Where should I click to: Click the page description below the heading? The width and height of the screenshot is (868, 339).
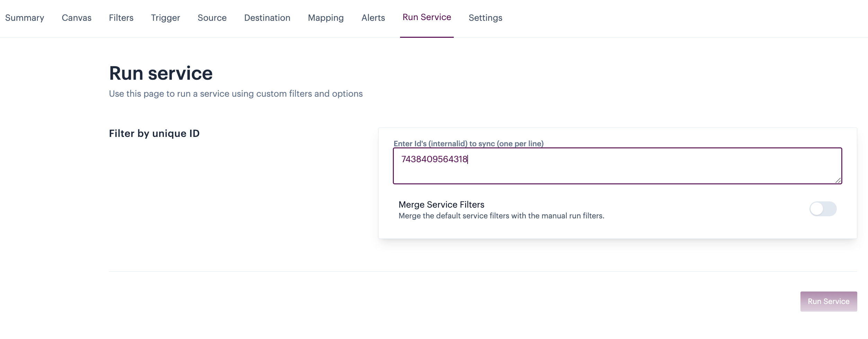(x=236, y=94)
